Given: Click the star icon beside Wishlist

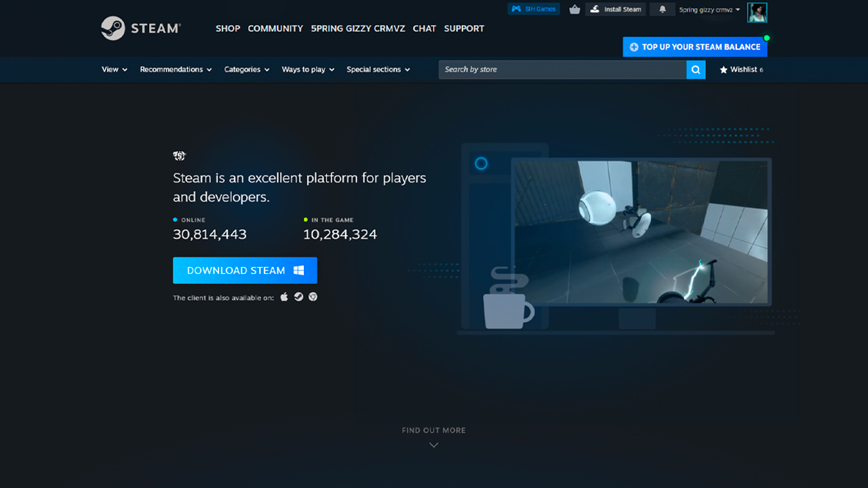Looking at the screenshot, I should 724,70.
